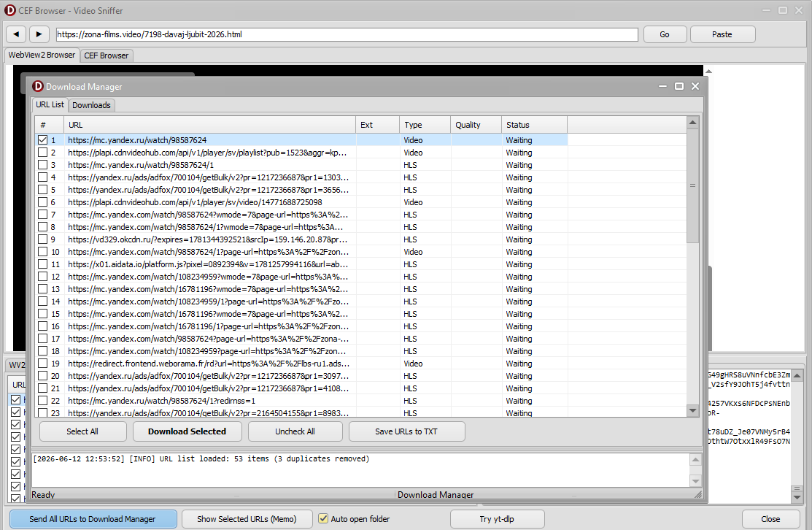
Task: Check row 6 cdnvideohub video checkbox
Action: (42, 202)
